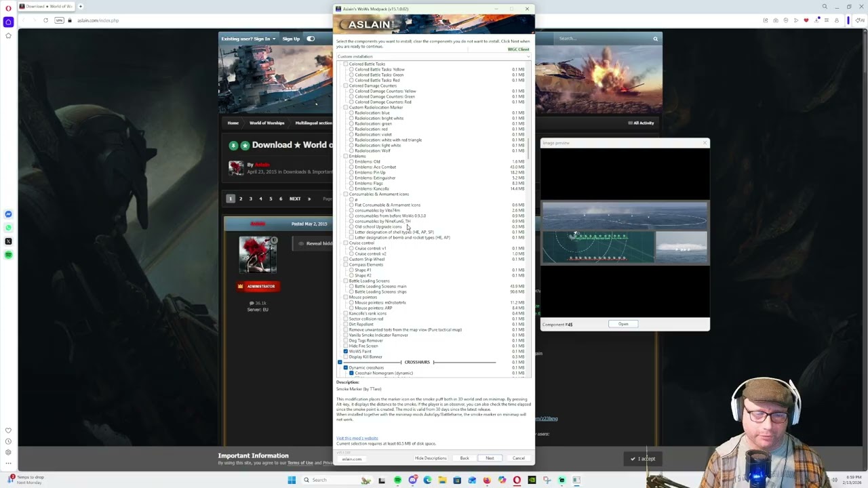This screenshot has width=868, height=488.
Task: Open the World of Warships forum menu
Action: [x=267, y=123]
